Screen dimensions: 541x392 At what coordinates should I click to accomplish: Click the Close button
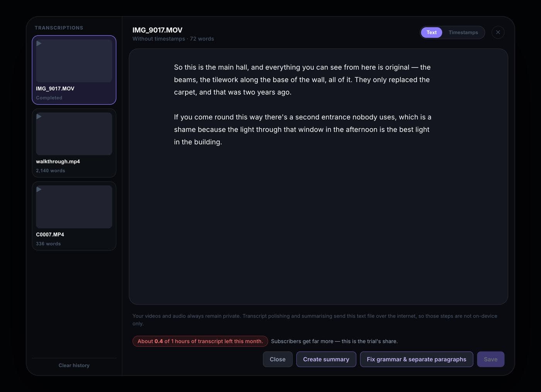[277, 359]
